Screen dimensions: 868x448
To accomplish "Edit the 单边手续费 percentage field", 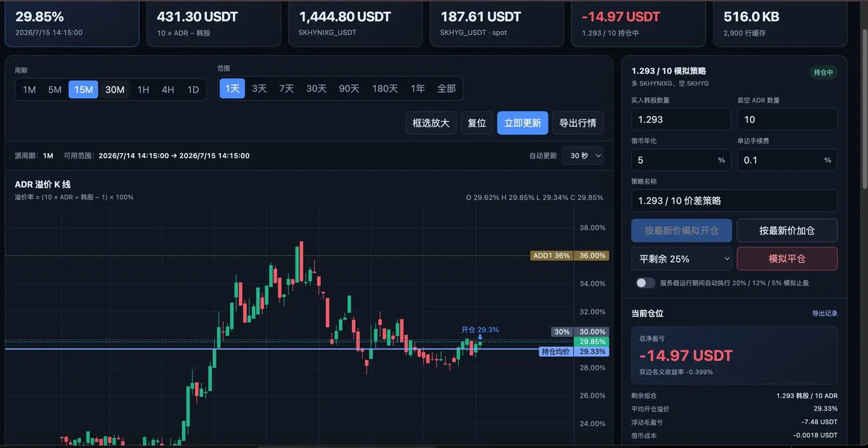I will [x=787, y=160].
